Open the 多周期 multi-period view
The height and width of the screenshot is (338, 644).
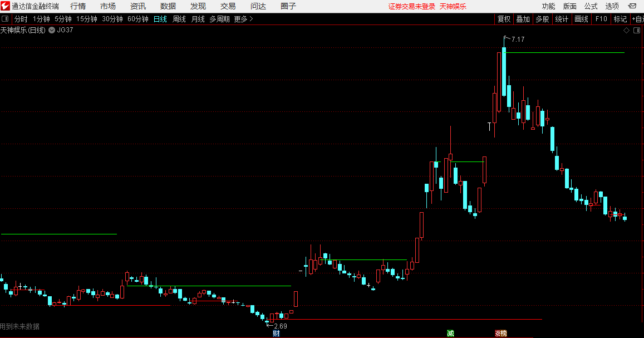[220, 19]
